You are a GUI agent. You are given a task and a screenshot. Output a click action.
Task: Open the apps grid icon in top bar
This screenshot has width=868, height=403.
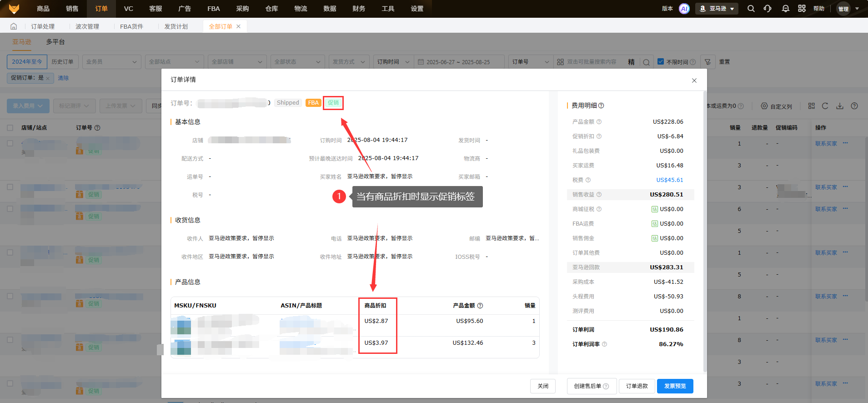(x=802, y=9)
